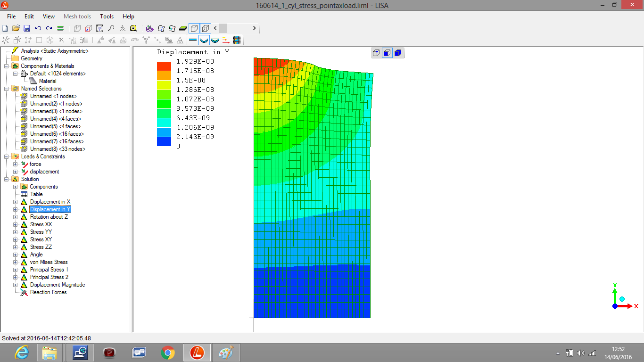This screenshot has width=644, height=362.
Task: Click the red legend color swatch
Action: click(164, 66)
